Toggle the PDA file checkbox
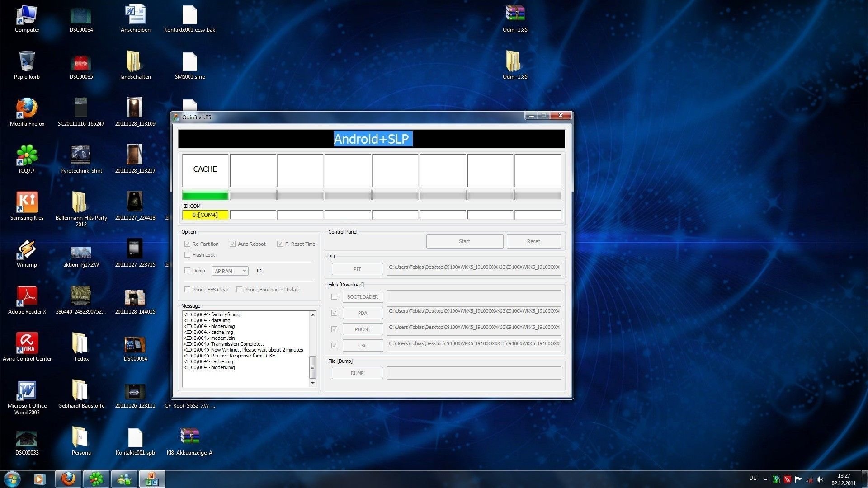Viewport: 868px width, 488px height. 334,313
